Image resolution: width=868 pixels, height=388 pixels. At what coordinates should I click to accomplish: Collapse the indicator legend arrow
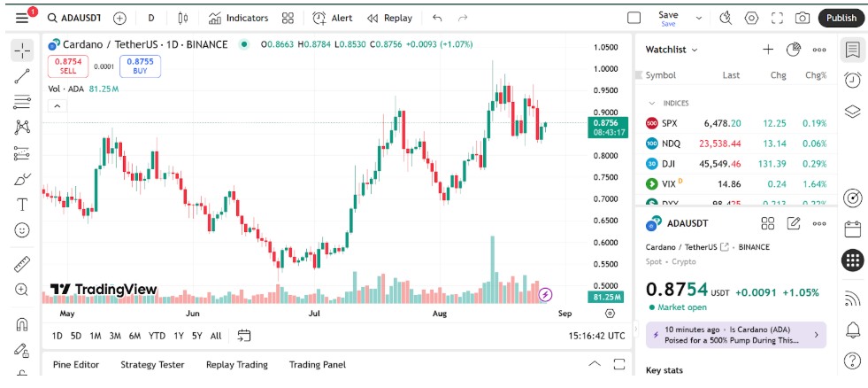point(57,106)
